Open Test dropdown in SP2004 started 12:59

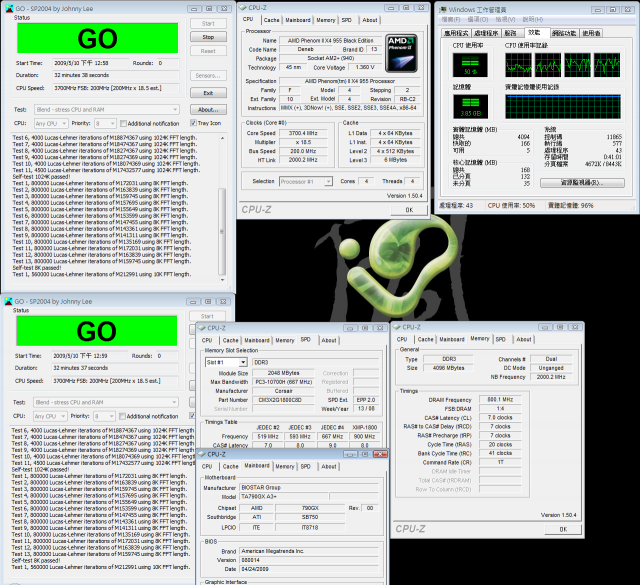coord(106,402)
